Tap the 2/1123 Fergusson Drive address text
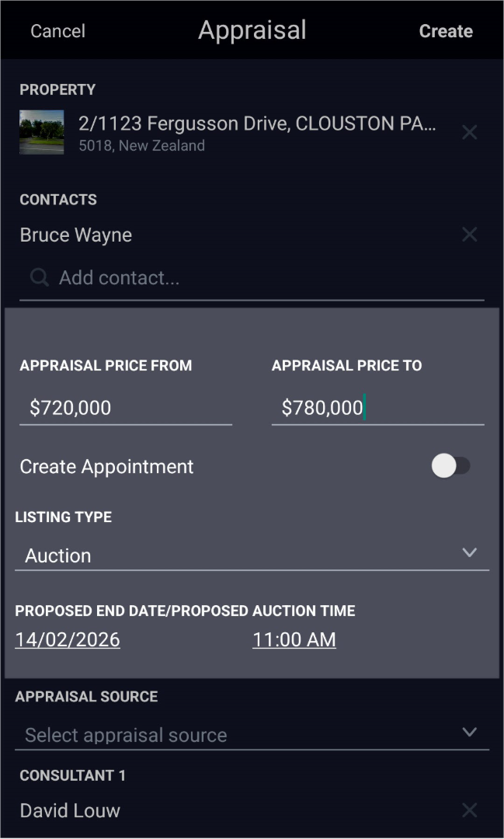This screenshot has height=839, width=504. tap(257, 124)
